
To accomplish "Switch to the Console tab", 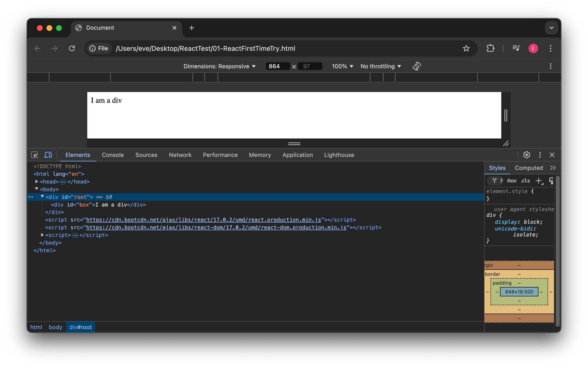I will tap(113, 155).
